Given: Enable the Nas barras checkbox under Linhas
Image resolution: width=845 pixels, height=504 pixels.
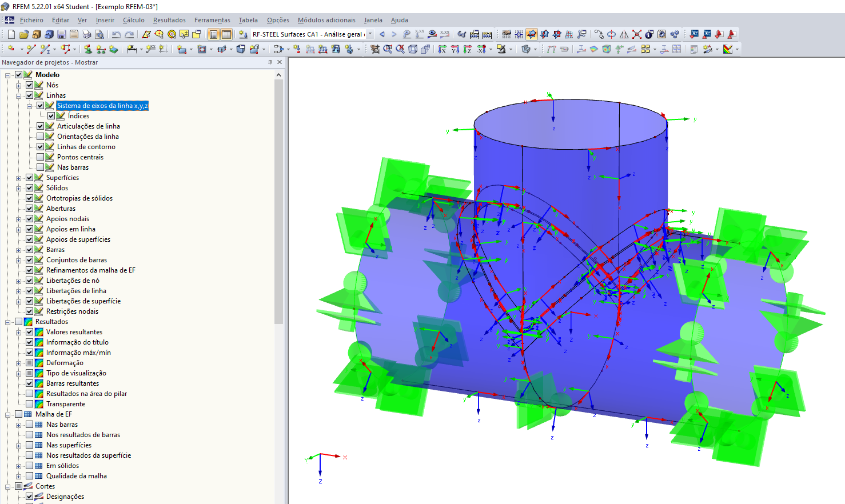Looking at the screenshot, I should [x=40, y=167].
